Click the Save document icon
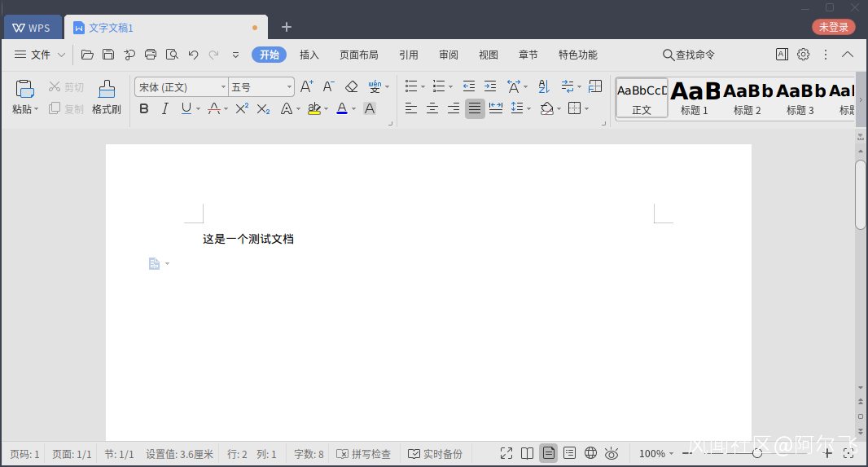 click(x=108, y=55)
